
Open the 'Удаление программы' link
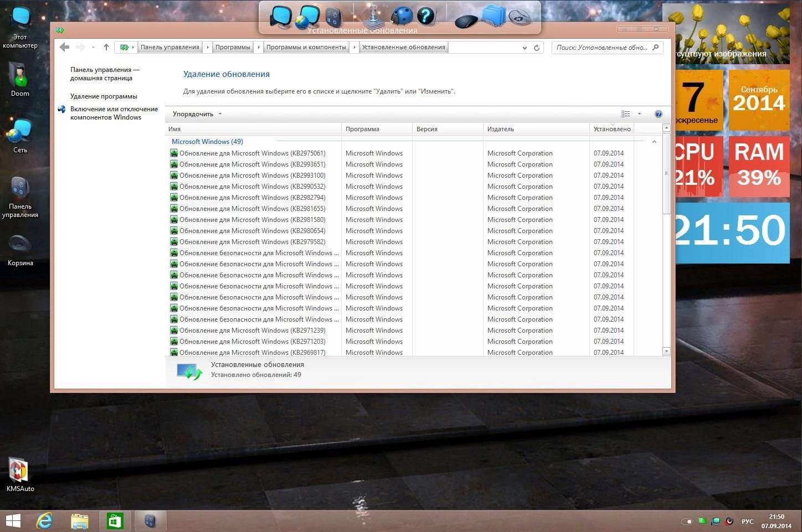(104, 96)
